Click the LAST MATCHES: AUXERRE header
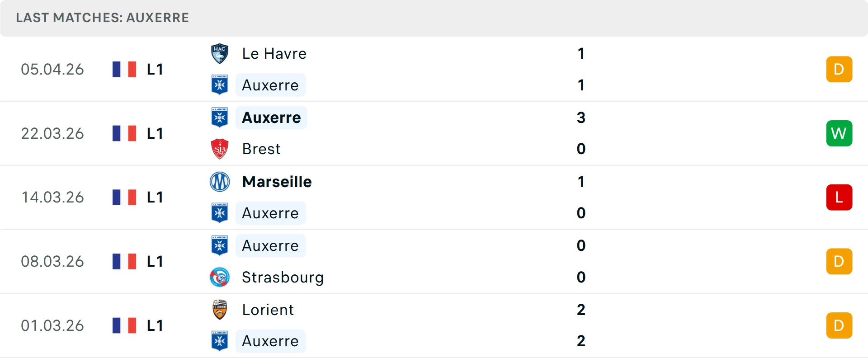The height and width of the screenshot is (358, 868). click(102, 18)
